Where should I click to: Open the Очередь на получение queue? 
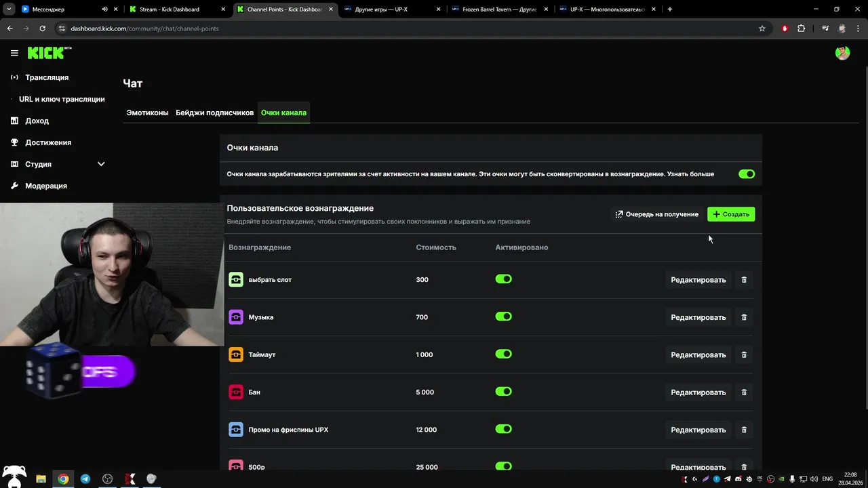click(x=656, y=214)
